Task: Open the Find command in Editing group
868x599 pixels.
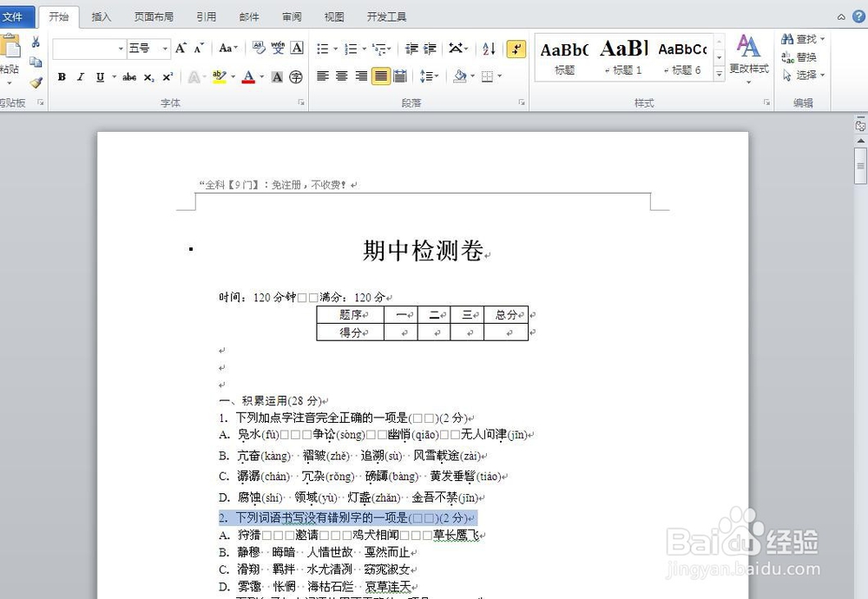Action: [803, 38]
